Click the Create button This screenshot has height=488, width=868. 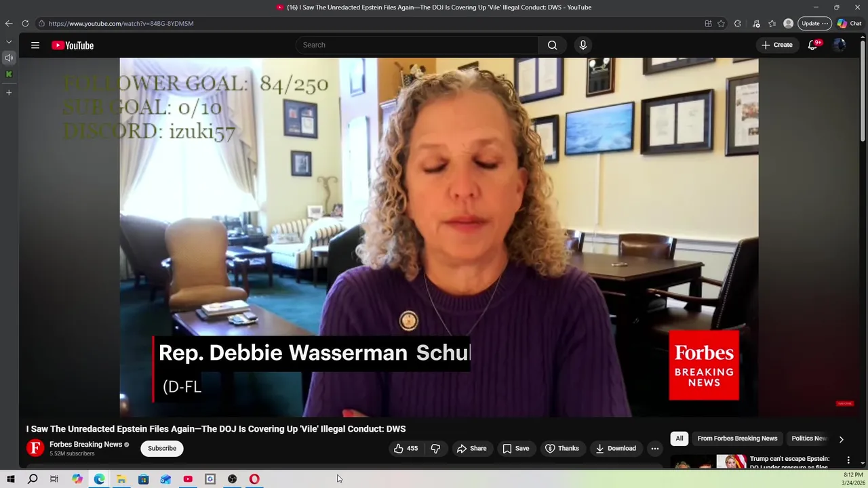(x=777, y=45)
